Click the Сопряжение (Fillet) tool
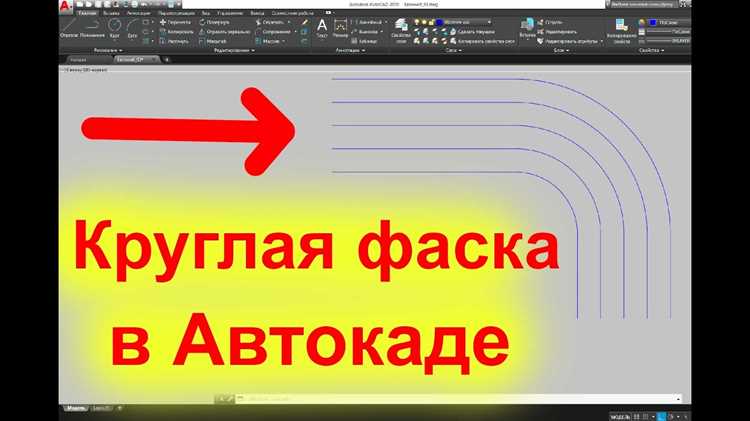Screen dimensions: 750x421 click(273, 32)
